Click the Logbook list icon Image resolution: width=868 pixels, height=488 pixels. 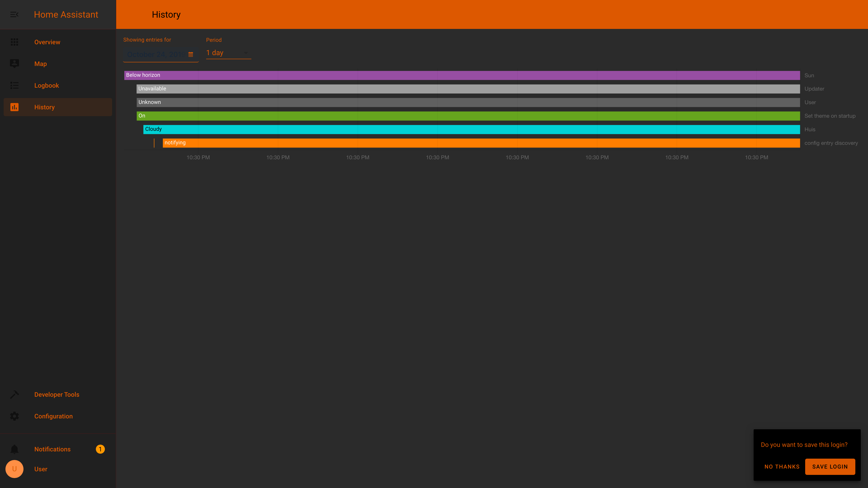[14, 86]
